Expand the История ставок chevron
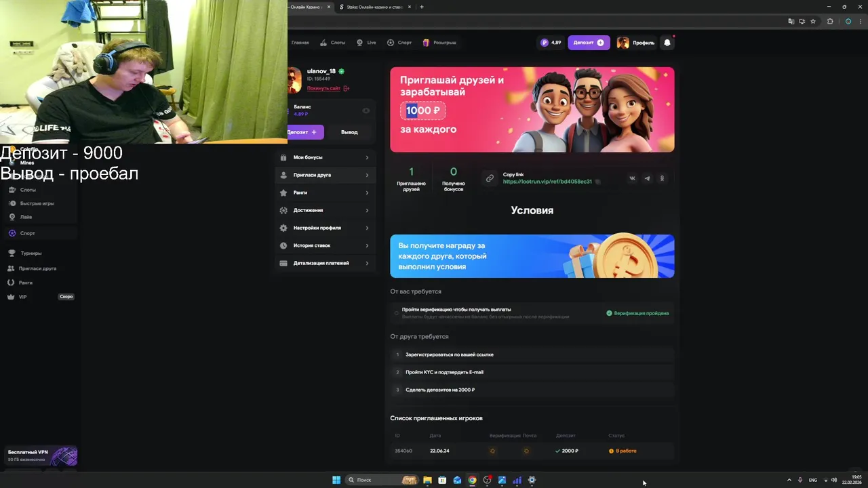The image size is (868, 488). click(x=367, y=245)
